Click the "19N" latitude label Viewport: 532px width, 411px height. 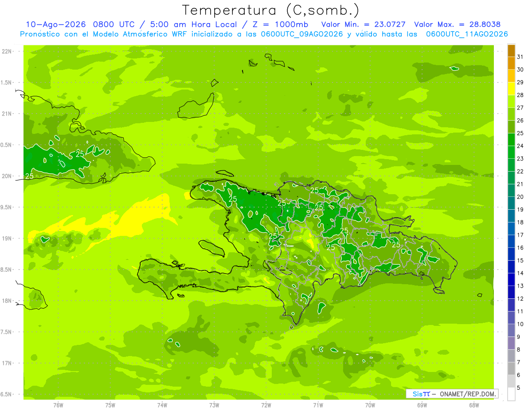7,239
